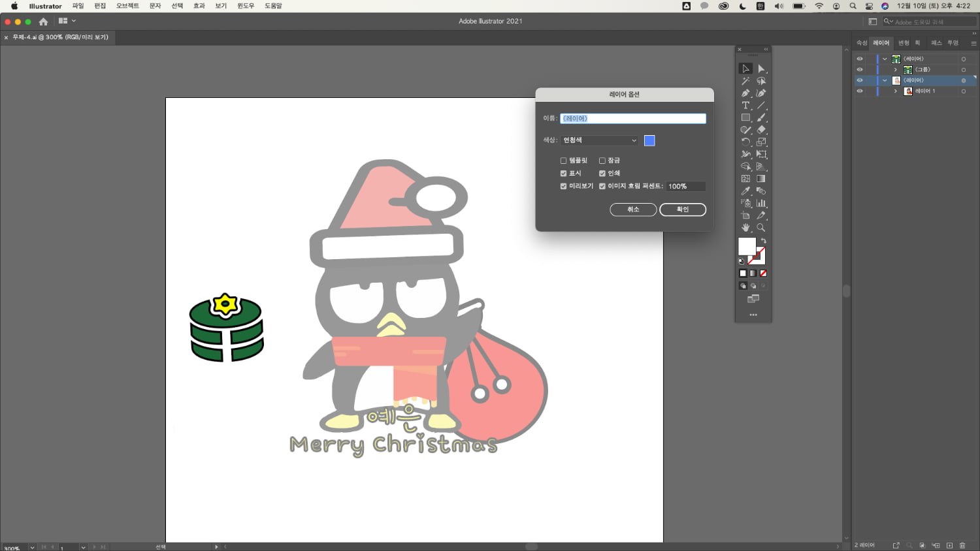
Task: Toggle the 이미지 흐림 퍼센트 checkbox
Action: click(602, 186)
